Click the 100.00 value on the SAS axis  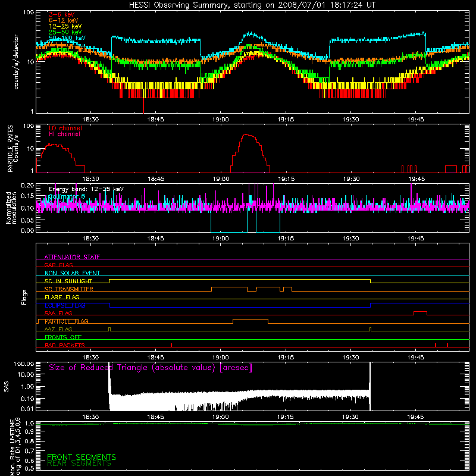pos(24,364)
